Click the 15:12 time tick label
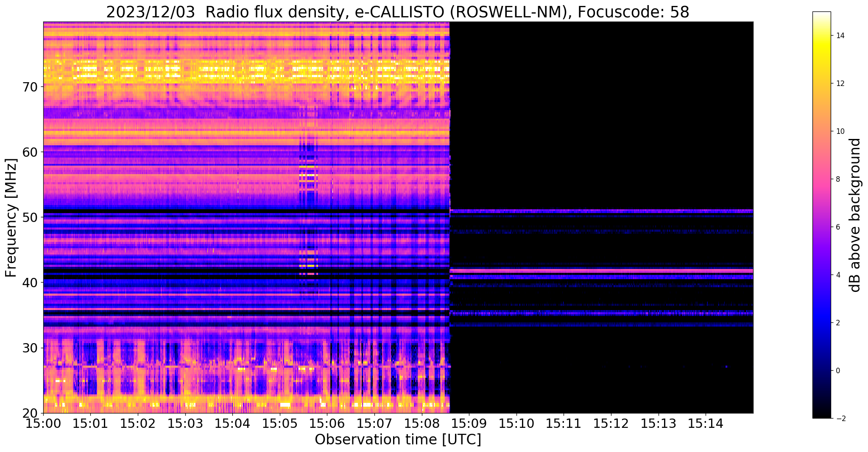This screenshot has width=868, height=452. [x=611, y=423]
